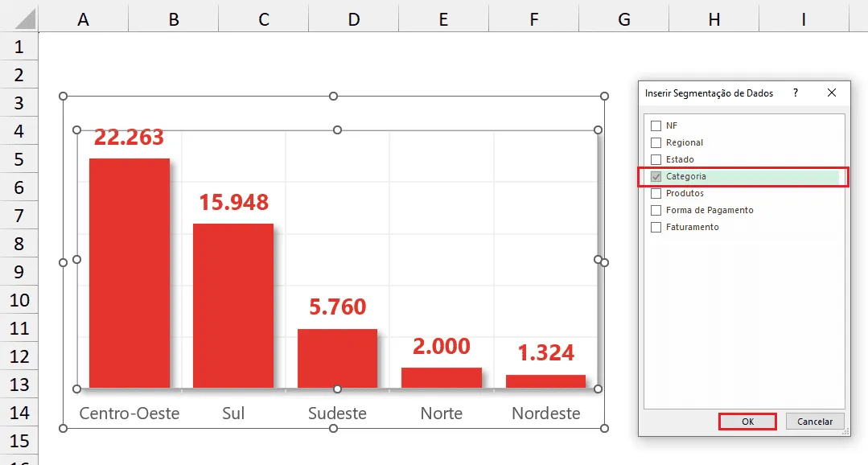868x465 pixels.
Task: Select row 15 header
Action: coord(19,441)
